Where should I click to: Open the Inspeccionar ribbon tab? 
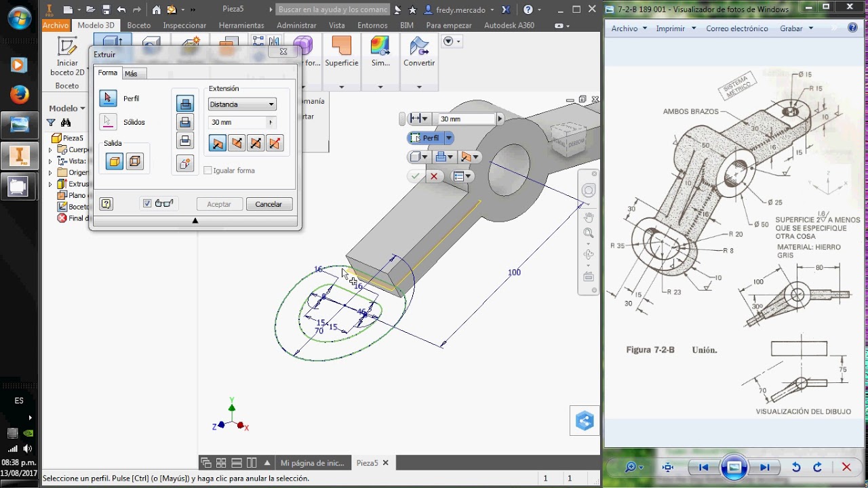[184, 25]
